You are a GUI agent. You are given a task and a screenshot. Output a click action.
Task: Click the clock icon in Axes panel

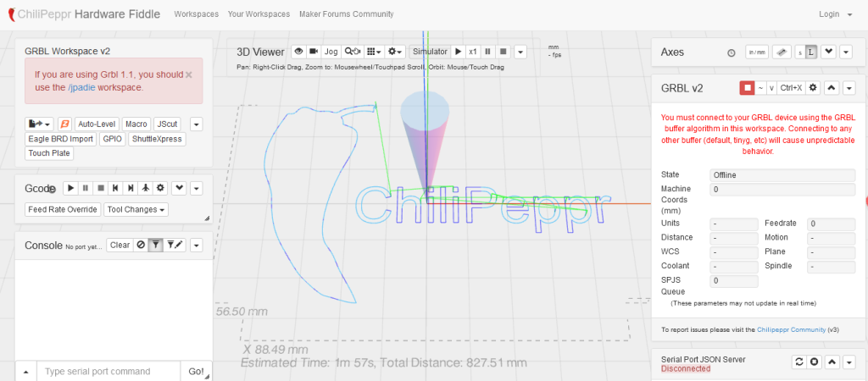732,52
